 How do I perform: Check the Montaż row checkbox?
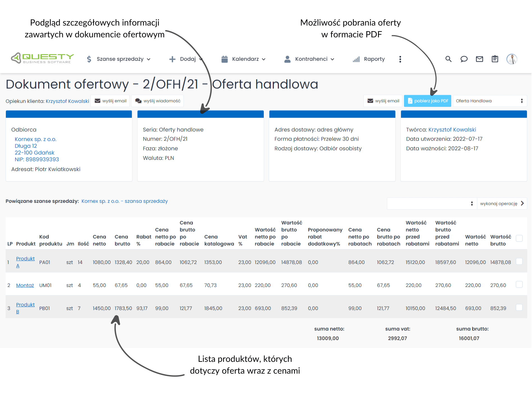pos(519,284)
